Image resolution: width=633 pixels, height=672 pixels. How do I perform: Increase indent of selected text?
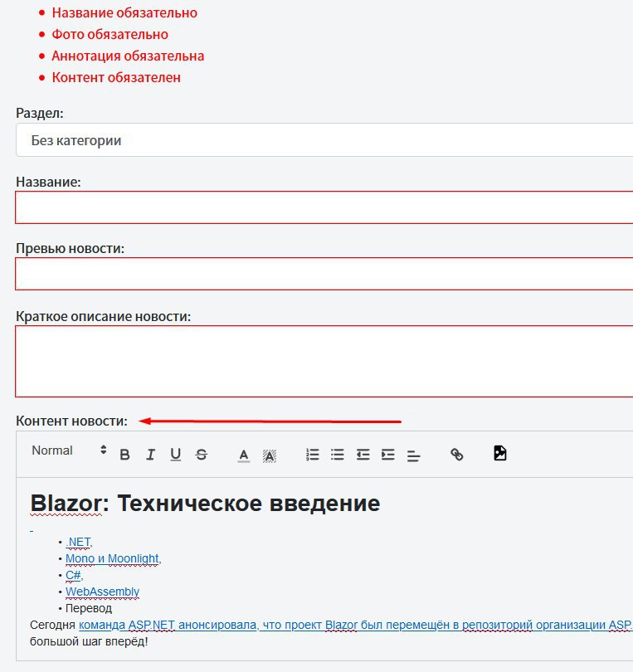coord(388,455)
